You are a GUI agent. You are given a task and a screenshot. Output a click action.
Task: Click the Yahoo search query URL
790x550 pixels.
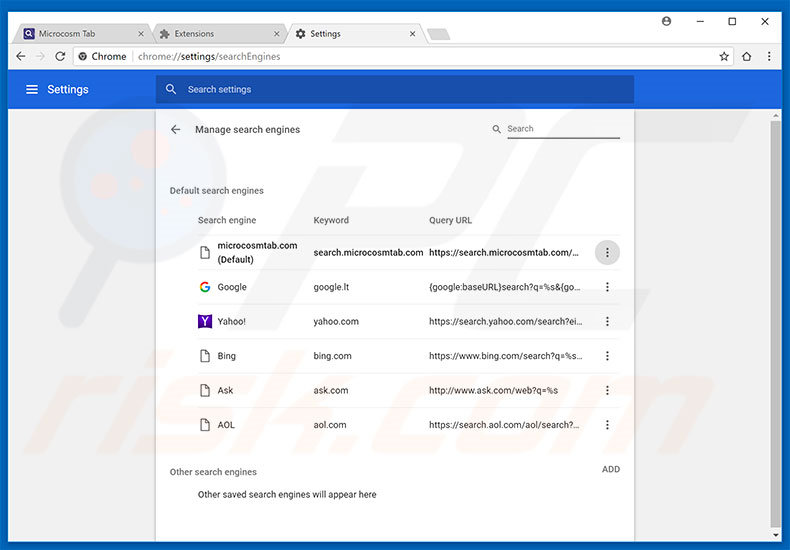coord(505,321)
